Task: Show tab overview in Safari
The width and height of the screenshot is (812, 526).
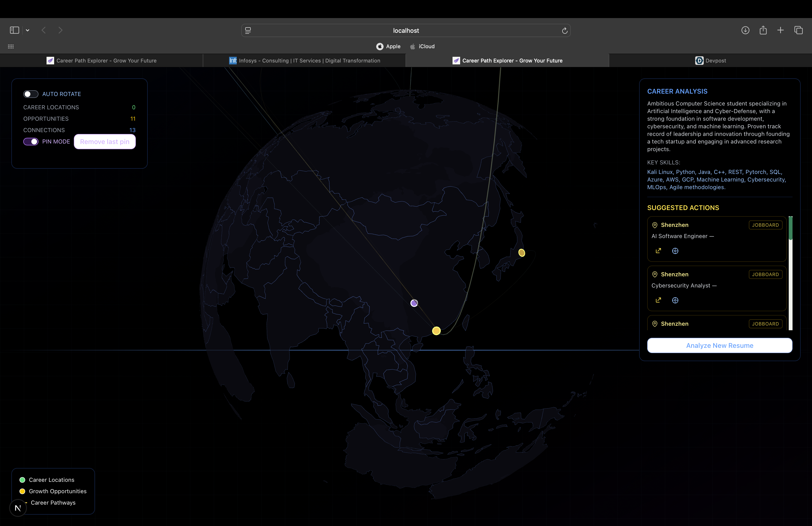Action: (798, 30)
